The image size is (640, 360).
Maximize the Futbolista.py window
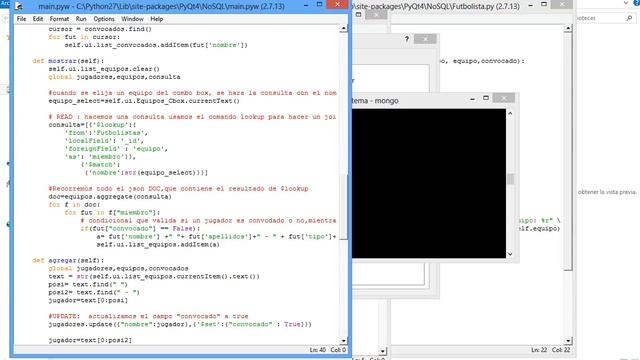[544, 4]
